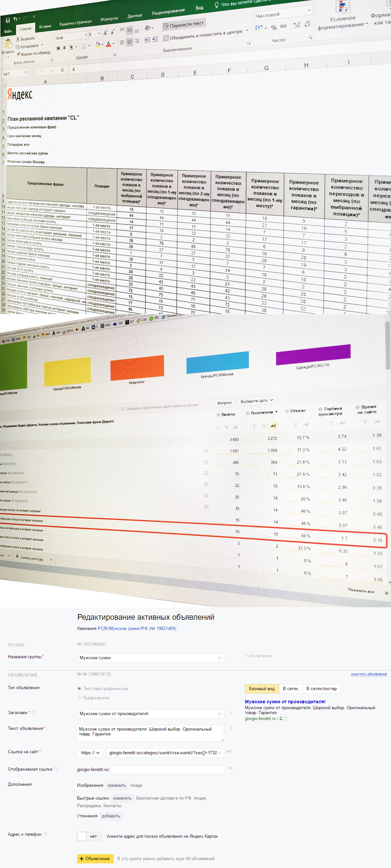This screenshot has height=868, width=391.
Task: Open the Arial font name dropdown
Action: click(85, 35)
